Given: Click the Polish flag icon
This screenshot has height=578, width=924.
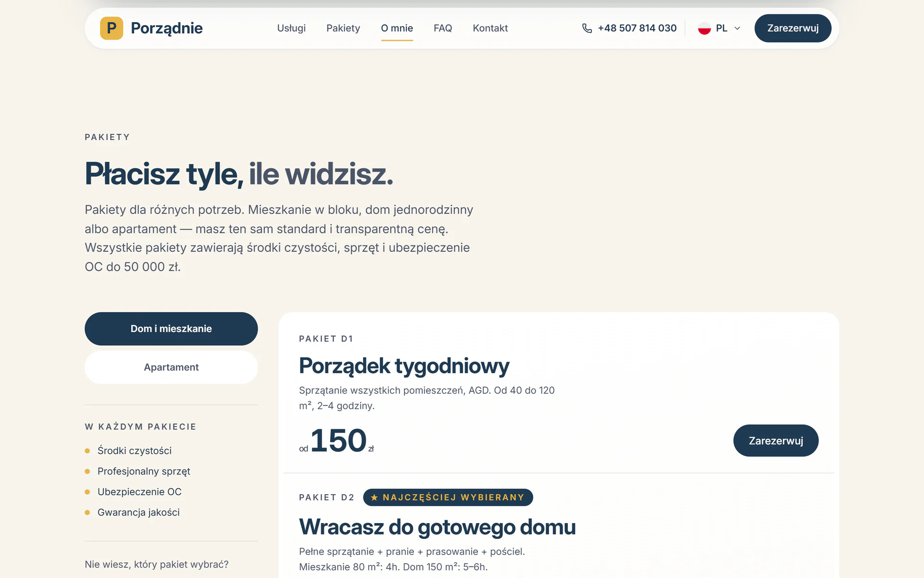Looking at the screenshot, I should coord(705,28).
